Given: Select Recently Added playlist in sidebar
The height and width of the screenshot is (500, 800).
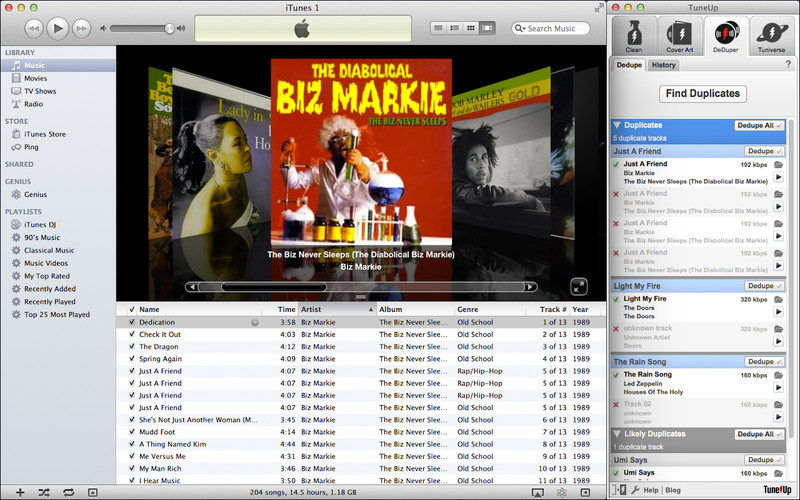Looking at the screenshot, I should pos(51,288).
